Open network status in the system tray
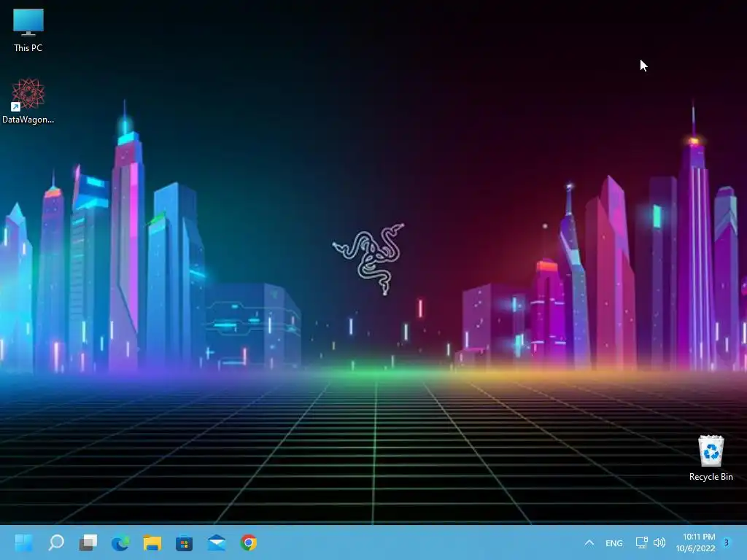747x560 pixels. [x=641, y=542]
